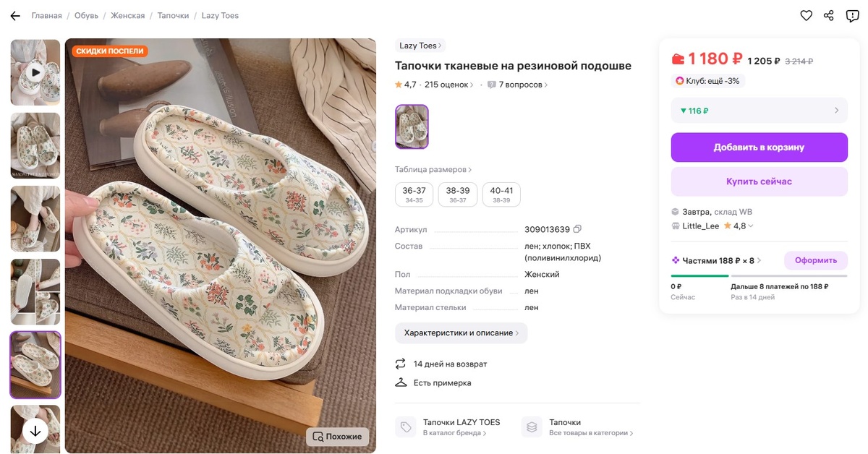Play the product video thumbnail
Image resolution: width=868 pixels, height=454 pixels.
tap(35, 72)
